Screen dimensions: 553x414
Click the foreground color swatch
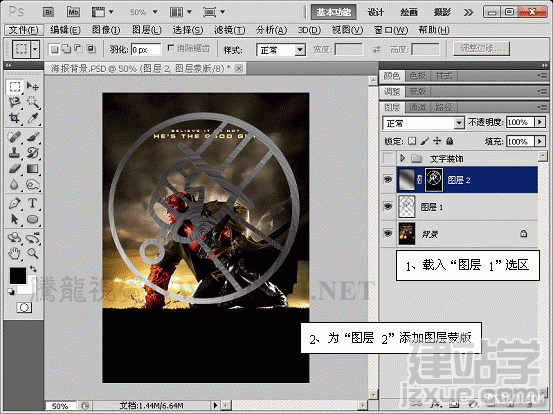click(x=18, y=275)
